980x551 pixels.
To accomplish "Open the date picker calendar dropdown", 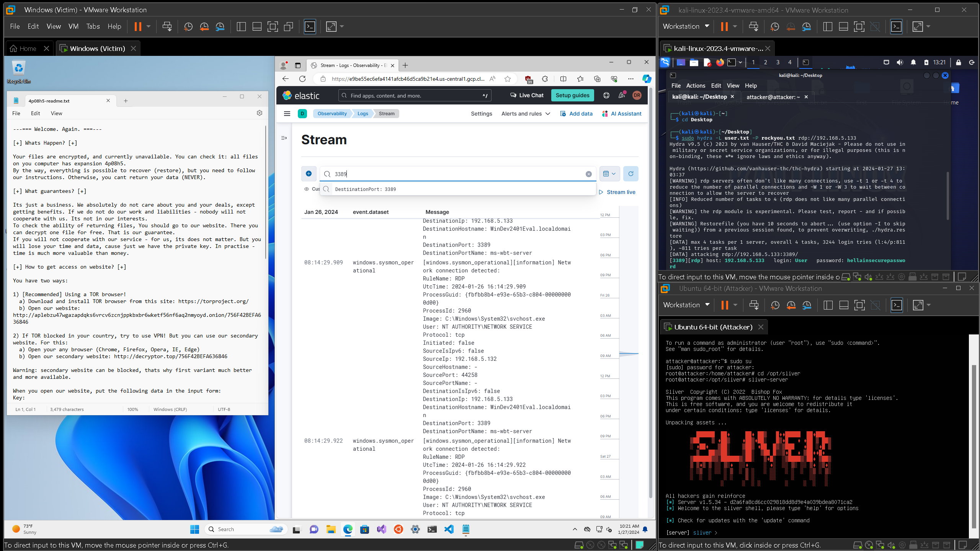I will click(x=609, y=174).
